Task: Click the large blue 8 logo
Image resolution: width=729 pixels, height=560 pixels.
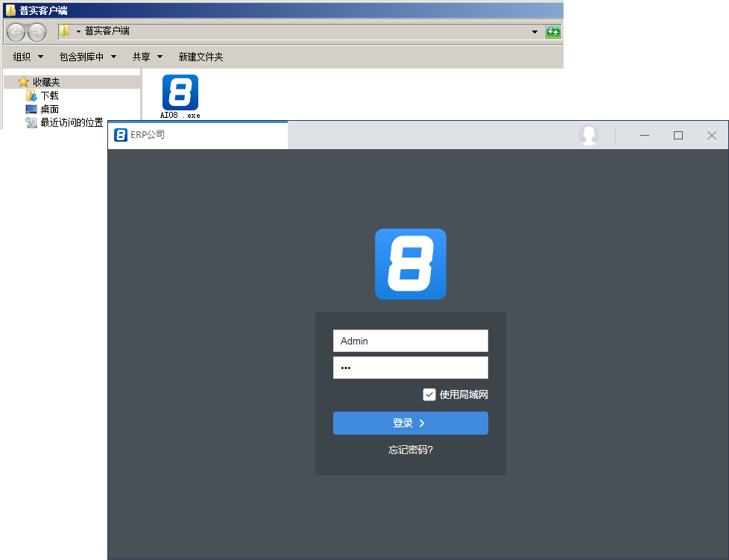Action: (x=410, y=264)
